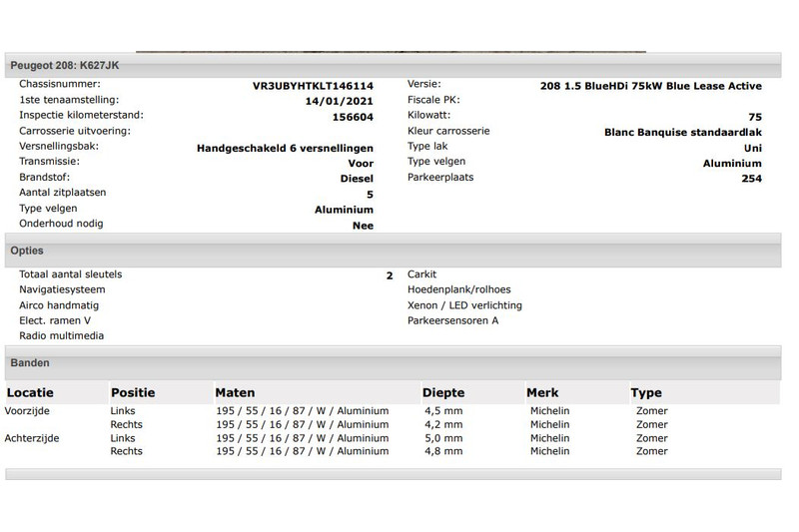Viewport: 799px width, 532px height.
Task: Click the mileage value 156604
Action: [353, 117]
